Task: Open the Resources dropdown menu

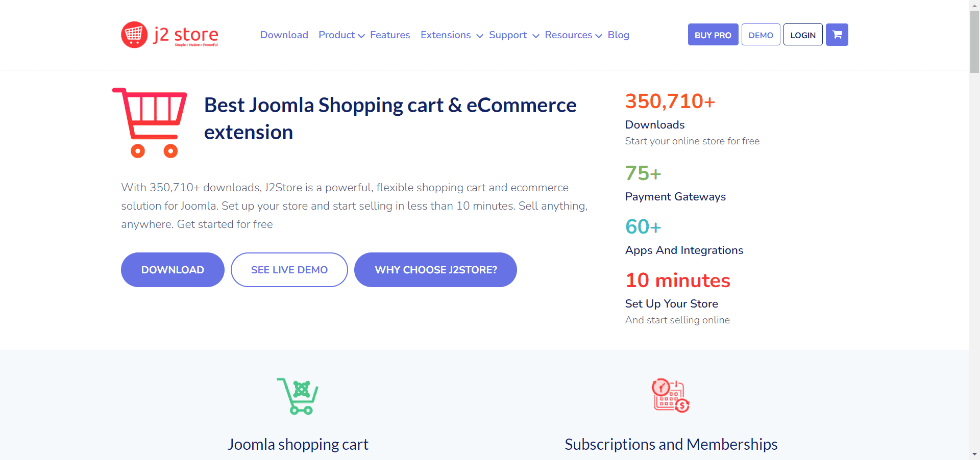Action: pos(573,35)
